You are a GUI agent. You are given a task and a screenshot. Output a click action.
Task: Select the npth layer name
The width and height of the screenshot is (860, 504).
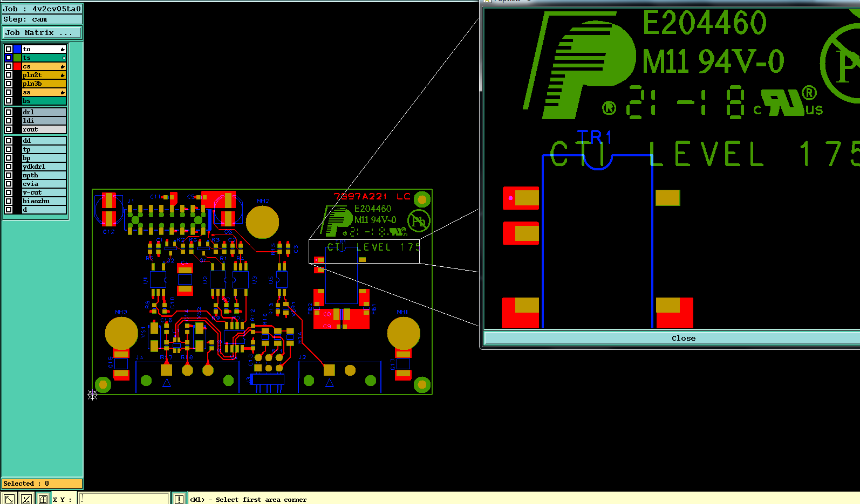44,175
